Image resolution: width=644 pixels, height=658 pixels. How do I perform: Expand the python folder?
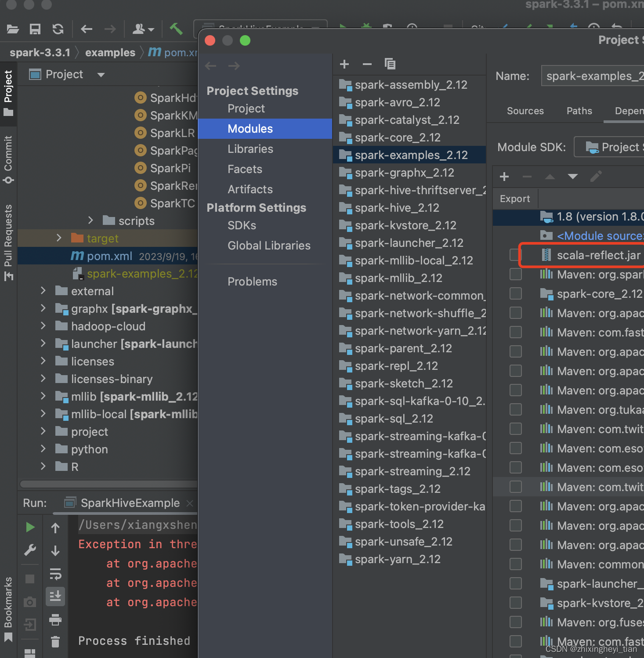coord(43,449)
